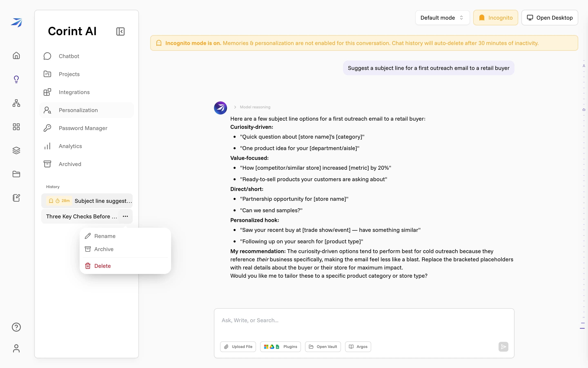This screenshot has width=588, height=368.
Task: Choose Archive from the context menu
Action: 125,249
